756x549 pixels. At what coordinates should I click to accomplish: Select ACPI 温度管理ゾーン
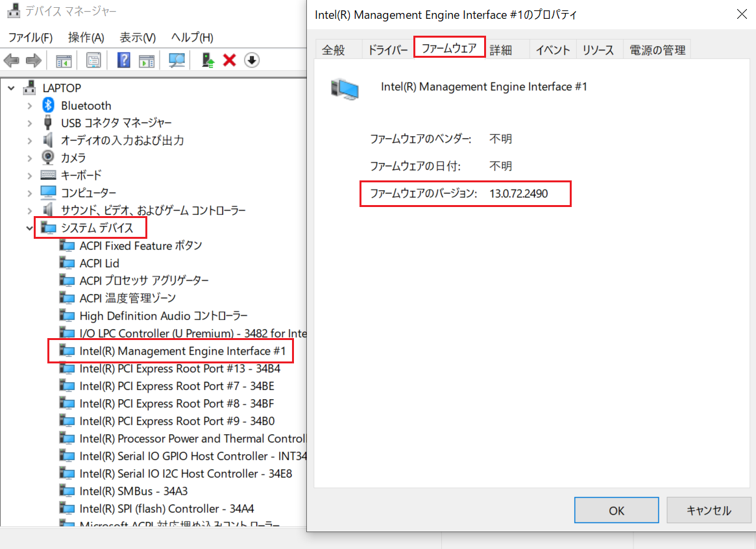coord(128,298)
